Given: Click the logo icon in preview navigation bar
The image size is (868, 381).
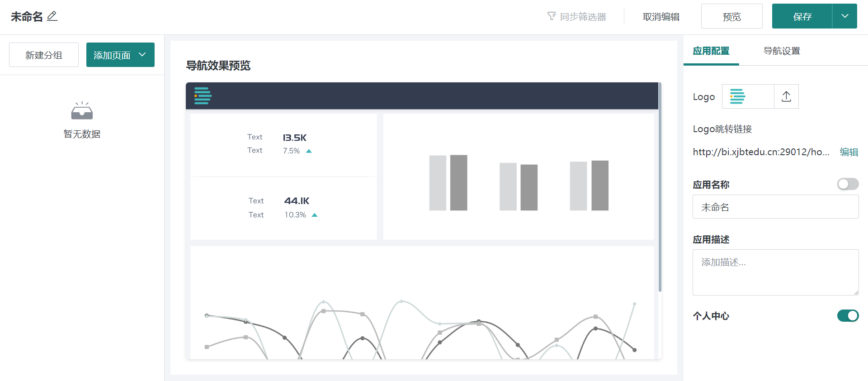Looking at the screenshot, I should click(x=203, y=96).
